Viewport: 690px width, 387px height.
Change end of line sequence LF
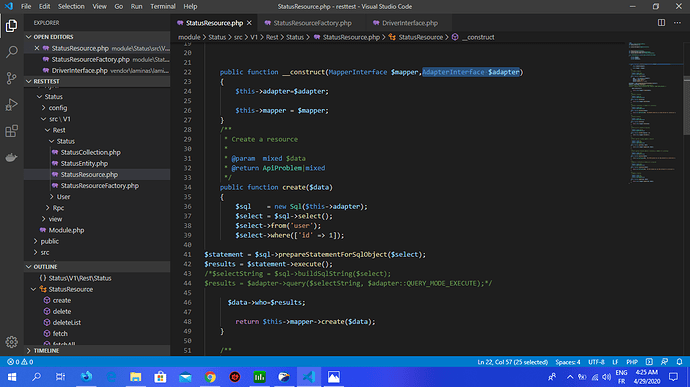tap(615, 362)
